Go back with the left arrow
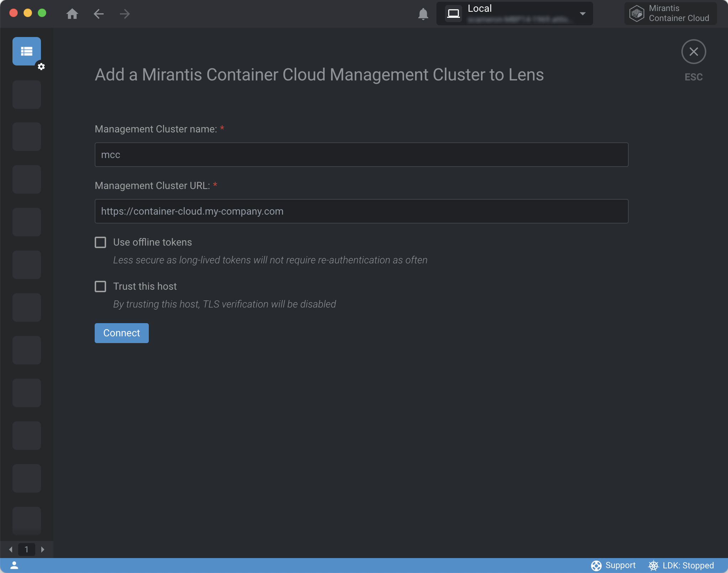The height and width of the screenshot is (573, 728). [x=98, y=14]
